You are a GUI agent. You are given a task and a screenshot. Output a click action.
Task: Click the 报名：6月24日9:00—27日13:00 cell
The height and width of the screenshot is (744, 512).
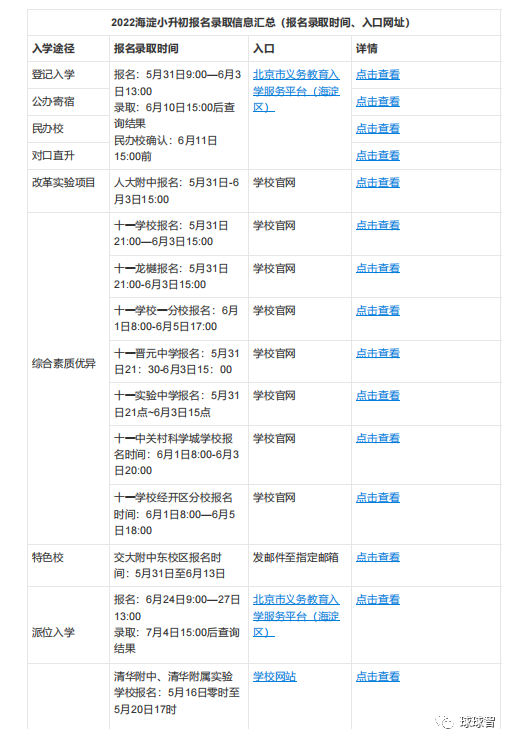tap(177, 624)
